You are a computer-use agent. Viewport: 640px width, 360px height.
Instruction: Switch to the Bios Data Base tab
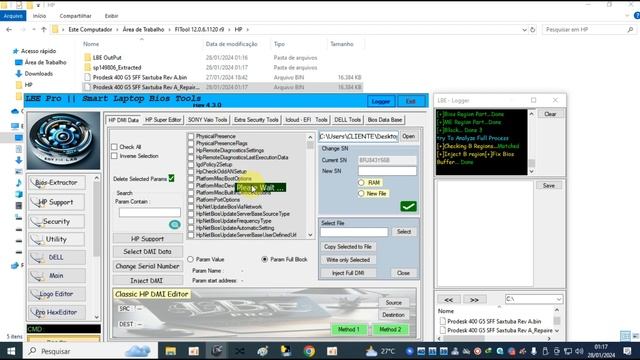pyautogui.click(x=385, y=120)
